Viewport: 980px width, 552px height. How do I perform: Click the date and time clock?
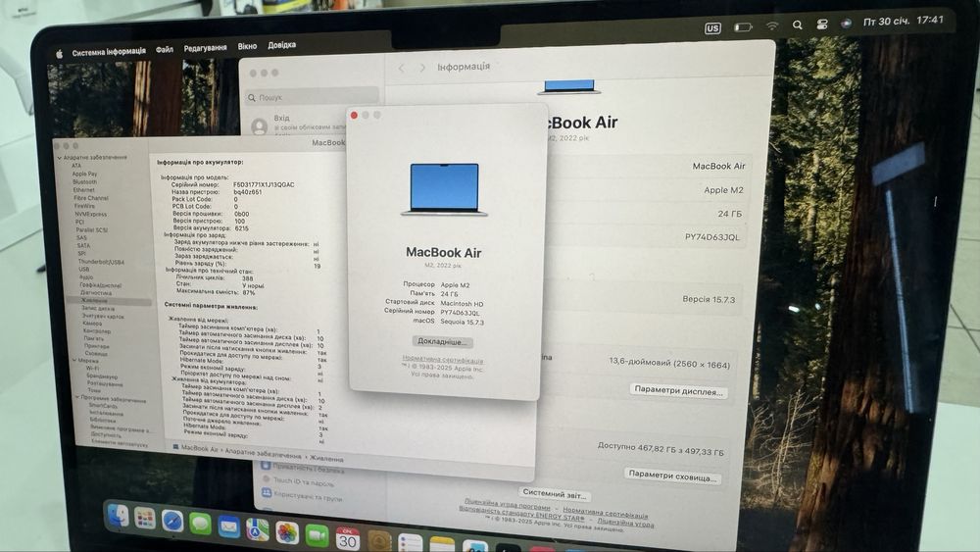[x=904, y=21]
